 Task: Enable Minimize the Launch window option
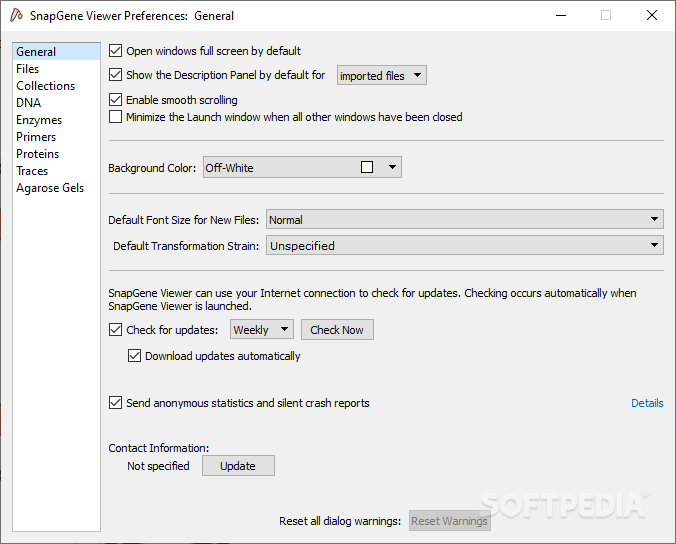116,117
